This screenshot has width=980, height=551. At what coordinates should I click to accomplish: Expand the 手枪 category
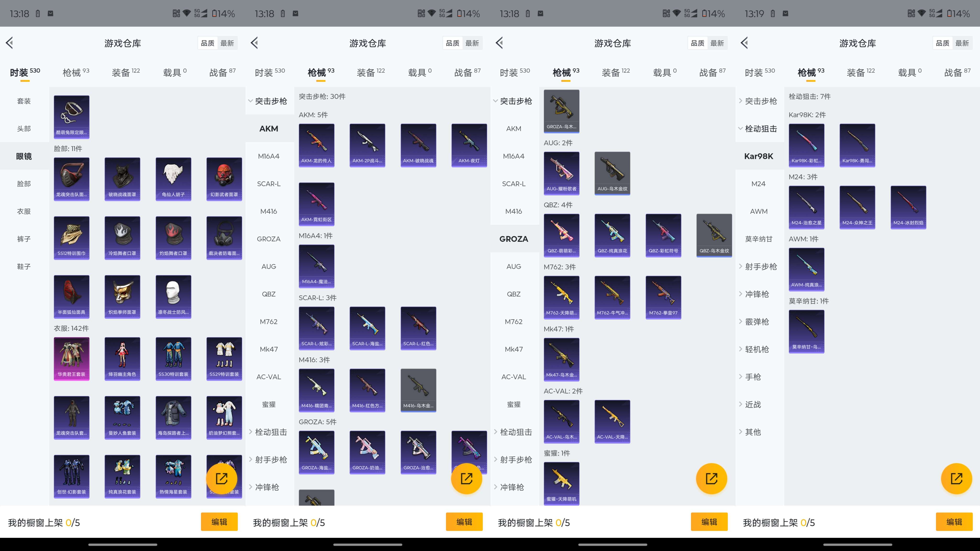click(760, 377)
